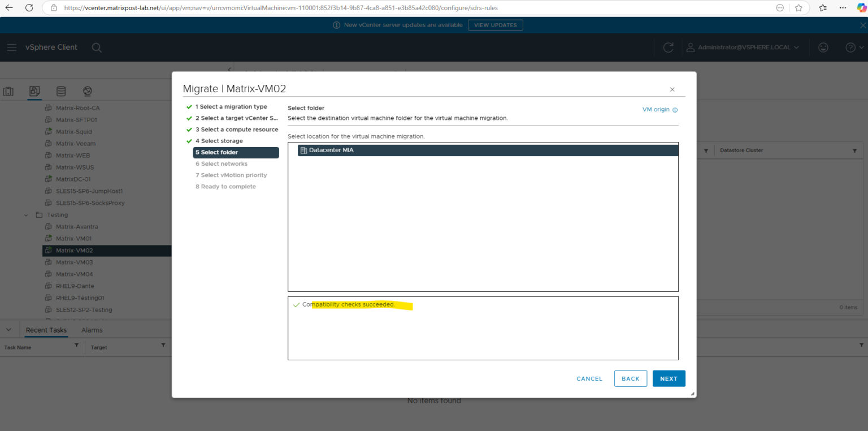Viewport: 868px width, 431px height.
Task: Select the Recent Tasks tab
Action: point(46,330)
